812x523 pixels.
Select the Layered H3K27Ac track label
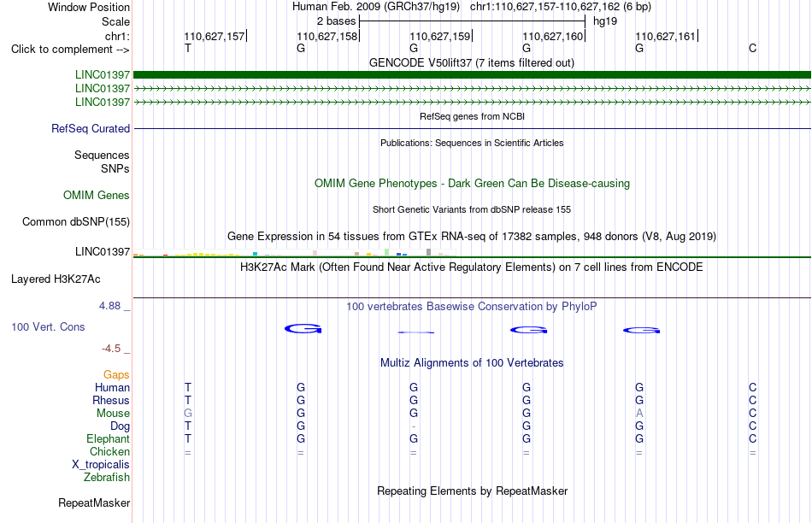[x=56, y=279]
